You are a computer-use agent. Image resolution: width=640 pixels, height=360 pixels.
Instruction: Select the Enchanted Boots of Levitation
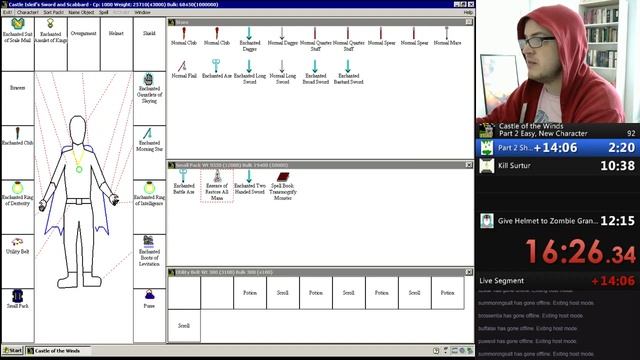pos(149,242)
